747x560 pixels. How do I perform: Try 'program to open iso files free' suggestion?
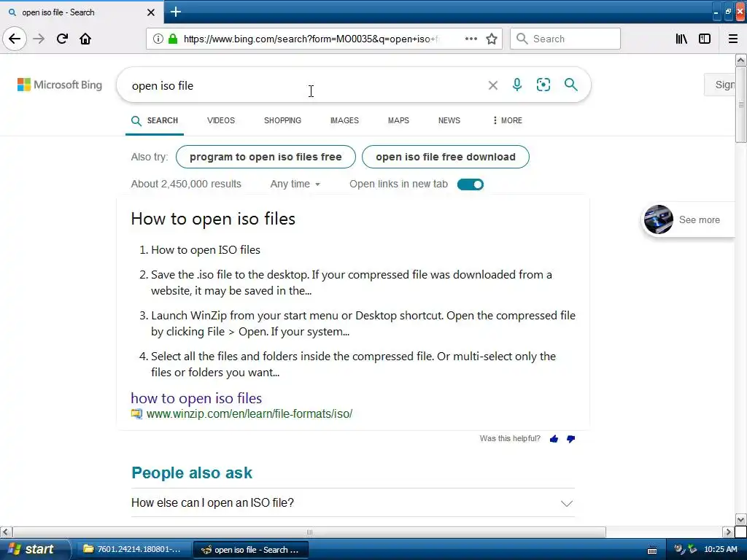coord(266,157)
